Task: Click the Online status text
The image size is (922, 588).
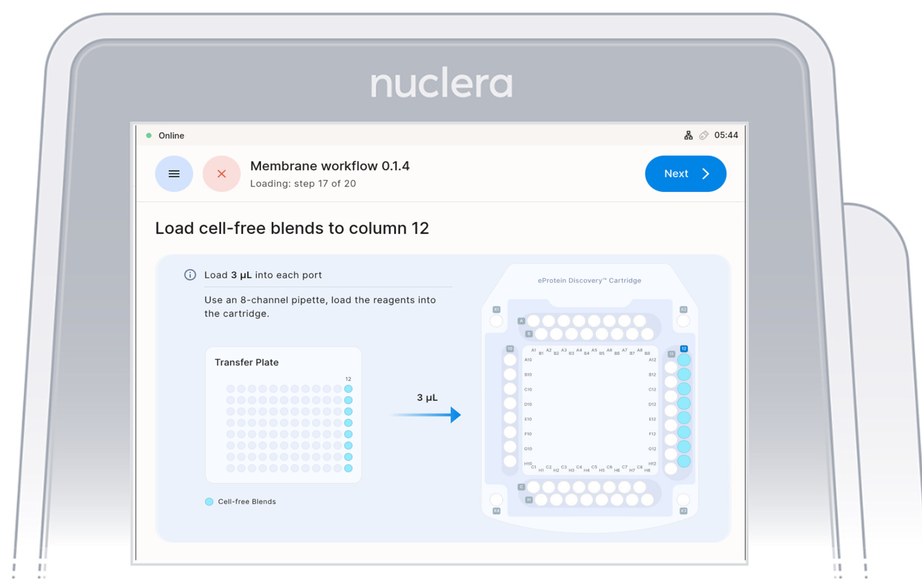Action: coord(171,136)
